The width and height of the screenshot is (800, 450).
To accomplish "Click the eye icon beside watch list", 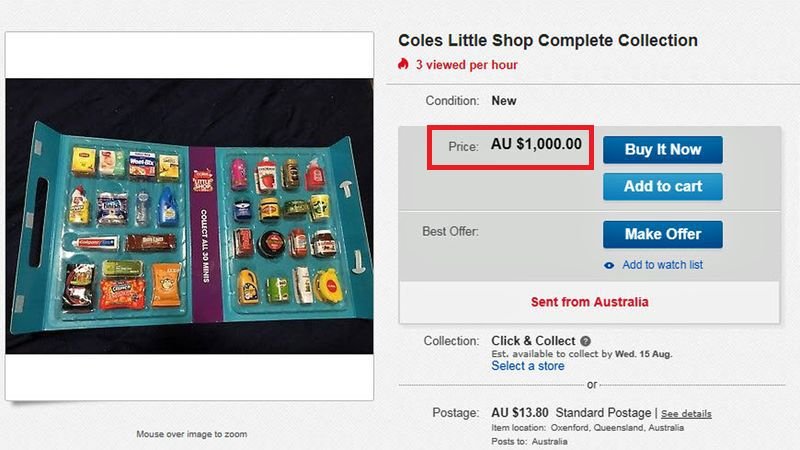I will point(609,265).
